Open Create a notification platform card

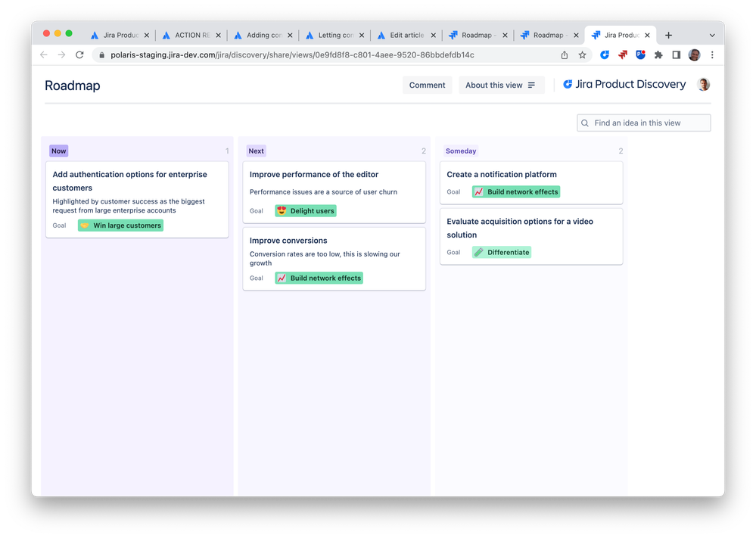pyautogui.click(x=531, y=182)
